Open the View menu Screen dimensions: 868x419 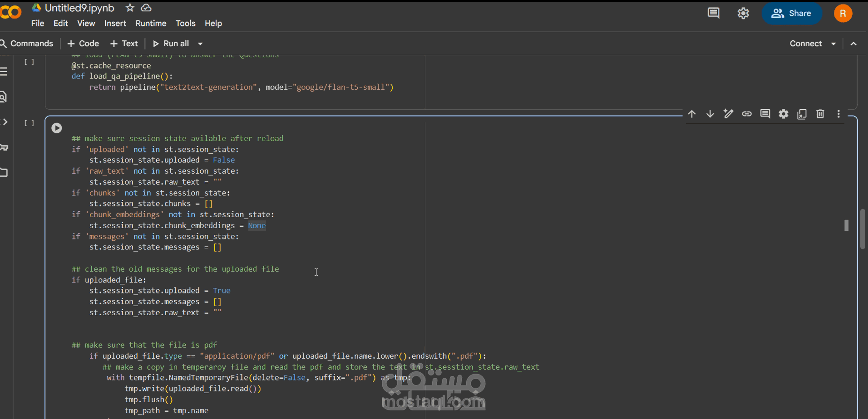(x=86, y=23)
